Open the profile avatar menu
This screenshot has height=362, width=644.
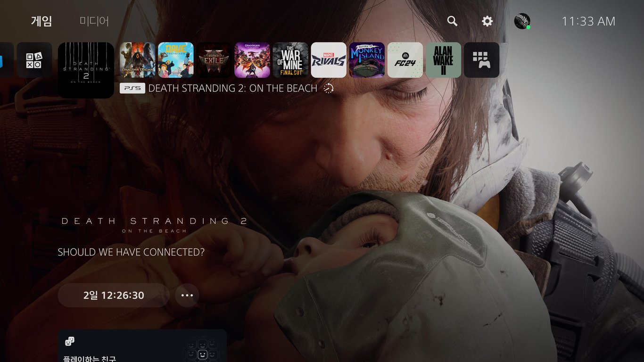522,21
